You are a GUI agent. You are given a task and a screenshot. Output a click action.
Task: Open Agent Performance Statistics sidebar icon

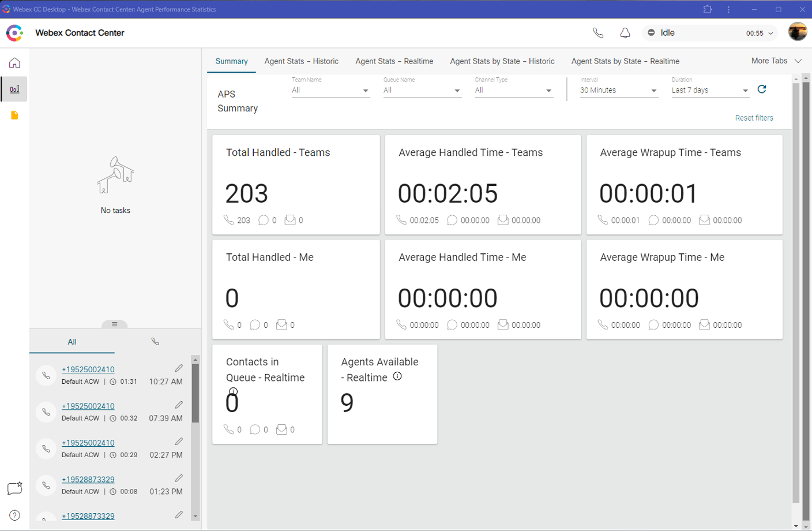pos(14,89)
